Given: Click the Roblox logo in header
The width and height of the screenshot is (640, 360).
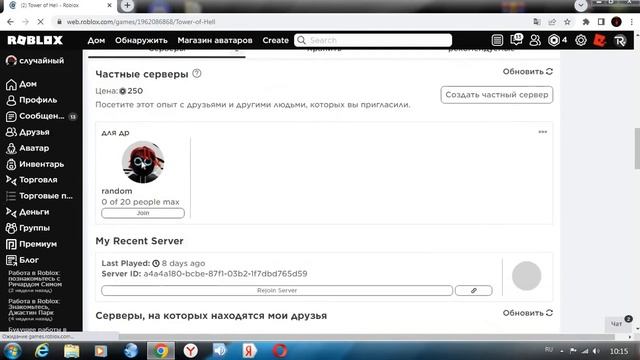Looking at the screenshot, I should pyautogui.click(x=35, y=40).
